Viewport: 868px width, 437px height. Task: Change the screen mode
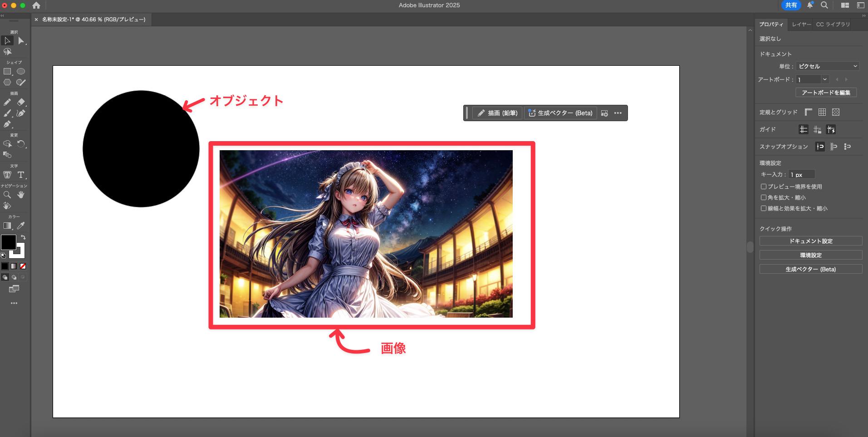point(14,289)
